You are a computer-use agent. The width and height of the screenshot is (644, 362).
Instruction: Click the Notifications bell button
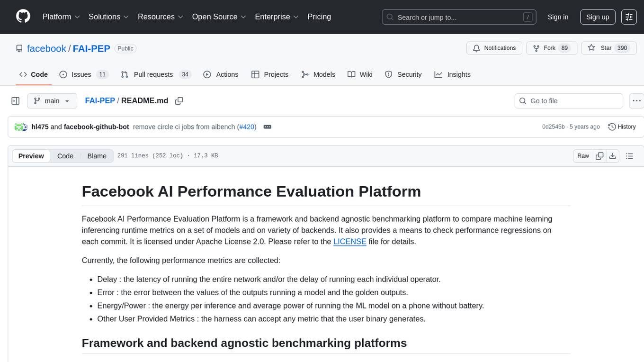(494, 48)
